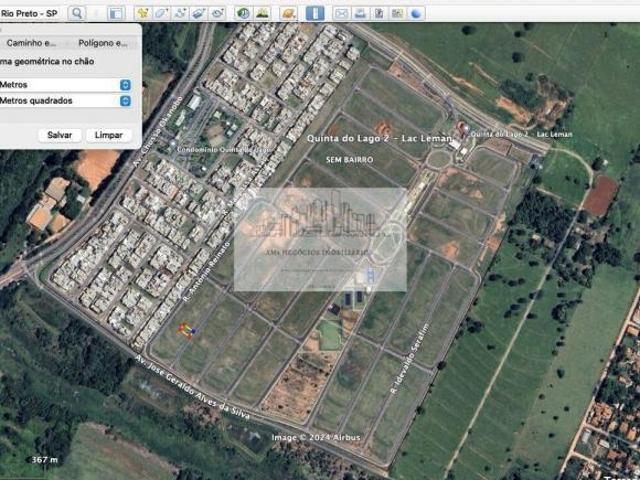The image size is (640, 480).
Task: Open View in Google Maps icon
Action: [398, 13]
